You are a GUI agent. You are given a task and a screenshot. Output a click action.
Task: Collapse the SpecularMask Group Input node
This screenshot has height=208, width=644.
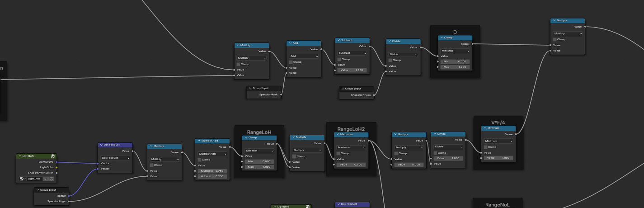coord(251,88)
